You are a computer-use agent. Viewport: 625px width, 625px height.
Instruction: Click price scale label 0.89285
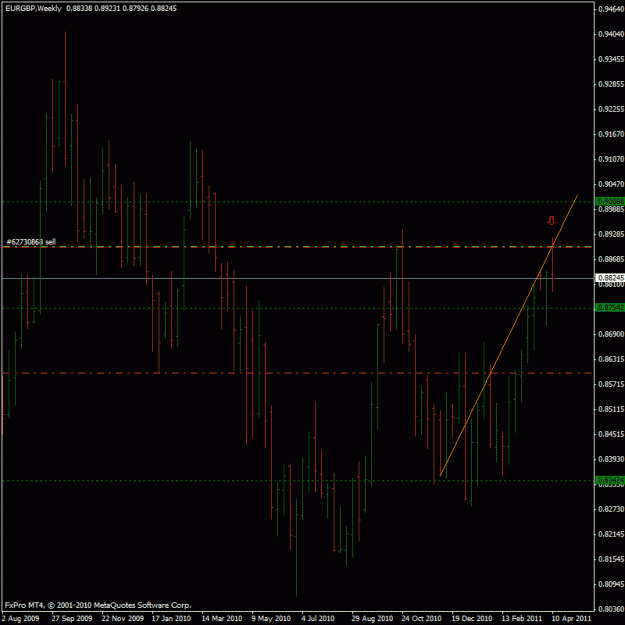(x=611, y=234)
